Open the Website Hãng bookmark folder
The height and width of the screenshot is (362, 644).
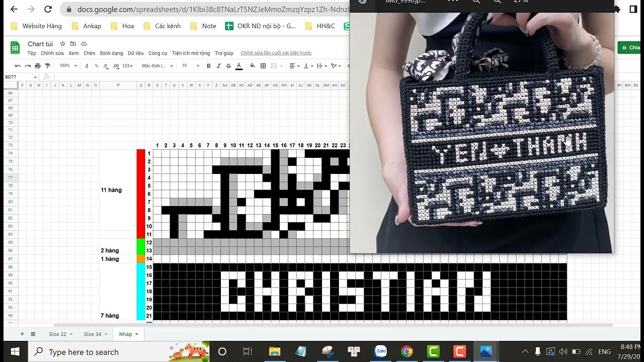pos(36,26)
